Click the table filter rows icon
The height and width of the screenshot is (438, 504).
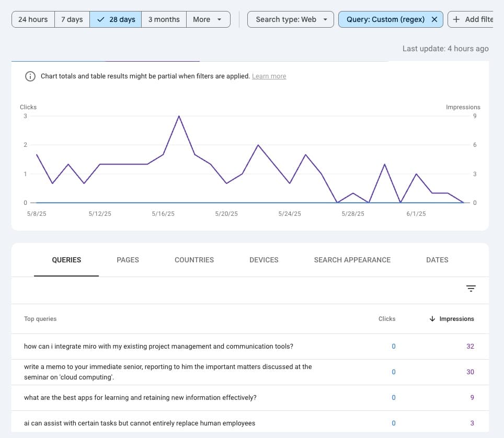471,289
